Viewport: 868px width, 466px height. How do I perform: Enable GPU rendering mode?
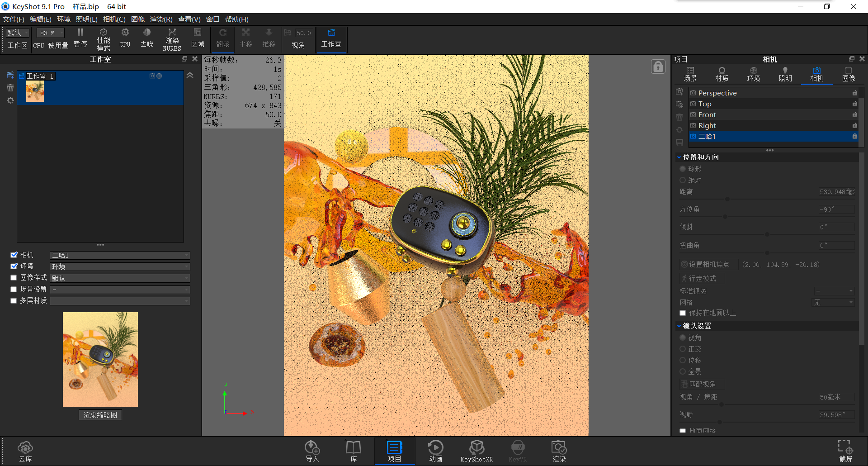pyautogui.click(x=125, y=38)
